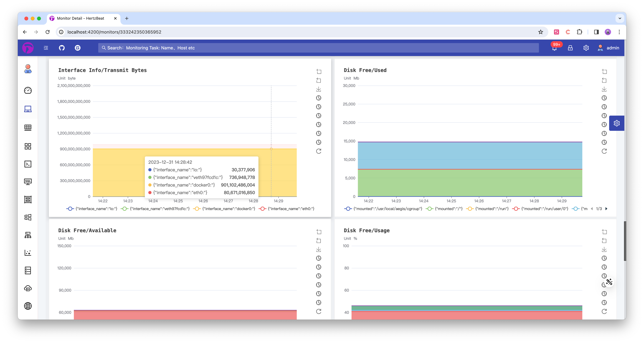Open notification bell with 99+ badge
The width and height of the screenshot is (644, 343).
[x=554, y=48]
